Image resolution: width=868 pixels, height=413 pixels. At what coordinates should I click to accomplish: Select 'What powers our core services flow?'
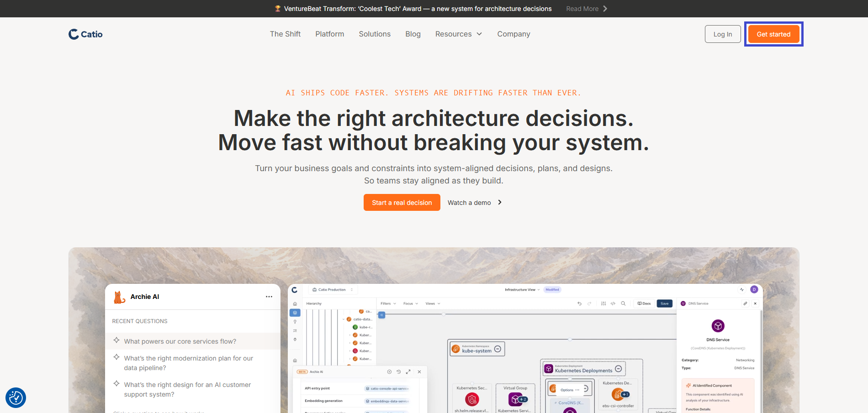point(180,341)
